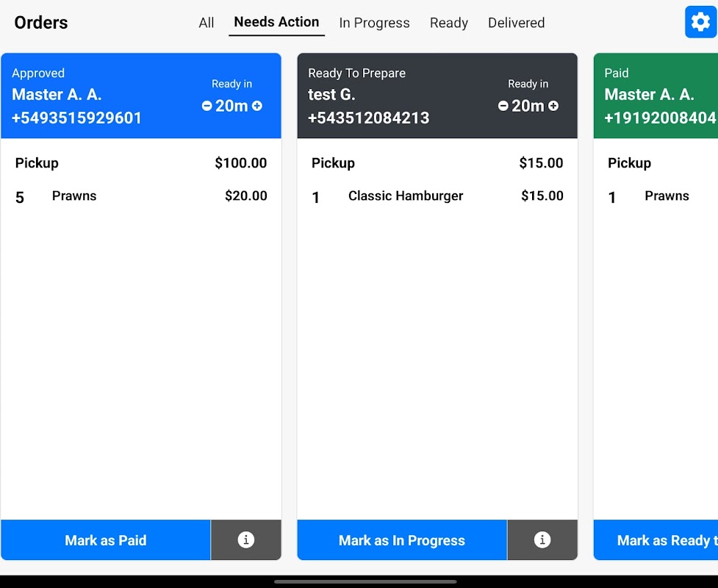This screenshot has width=718, height=588.
Task: Select the Classic Hamburger line item
Action: tap(437, 196)
